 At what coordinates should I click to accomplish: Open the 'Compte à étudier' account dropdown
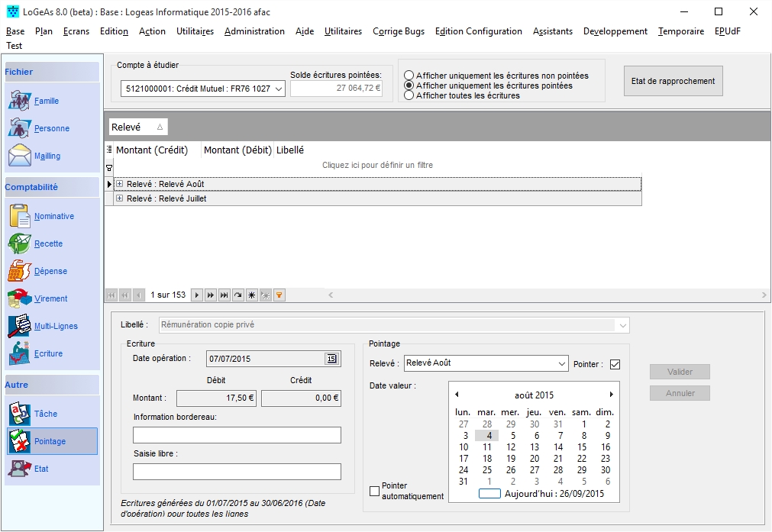(x=278, y=89)
